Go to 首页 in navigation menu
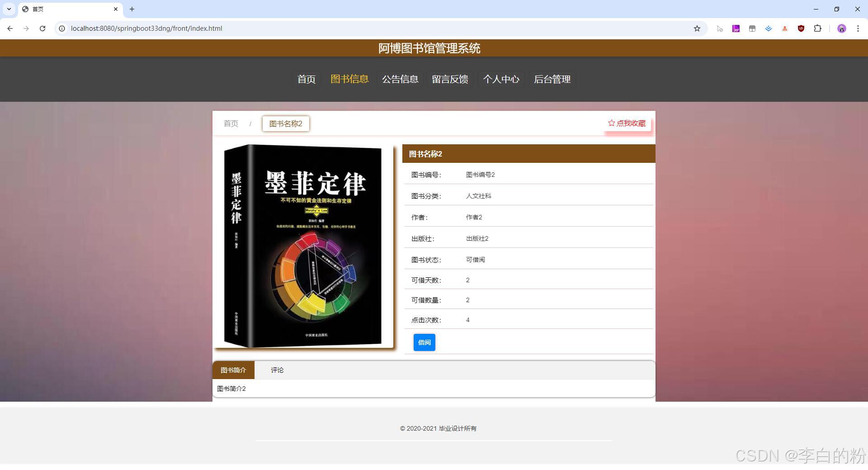 307,79
